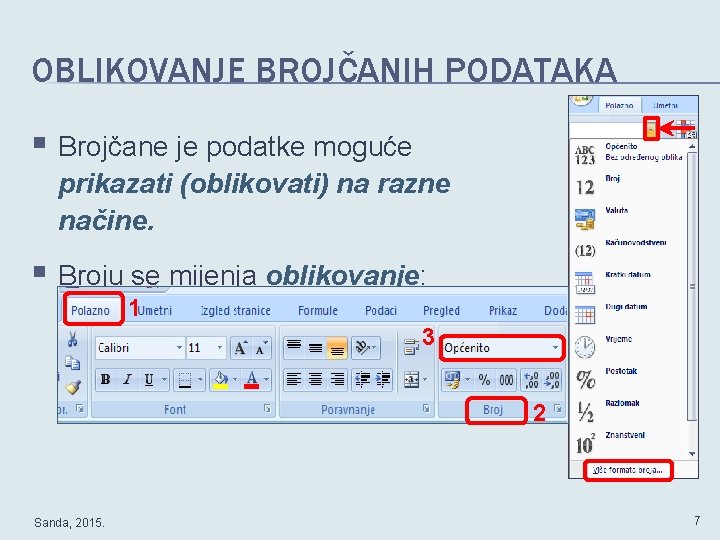Expand fill color palette arrow
Image resolution: width=720 pixels, height=540 pixels.
235,380
